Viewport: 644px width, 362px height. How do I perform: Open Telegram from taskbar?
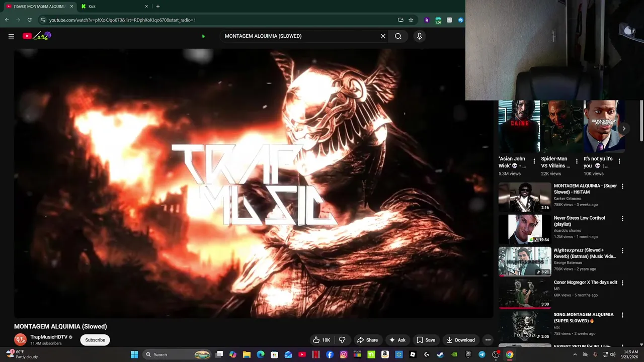point(481,354)
